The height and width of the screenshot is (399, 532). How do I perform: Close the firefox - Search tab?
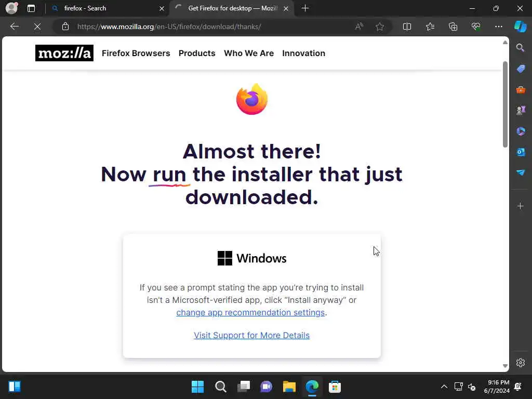tap(162, 8)
